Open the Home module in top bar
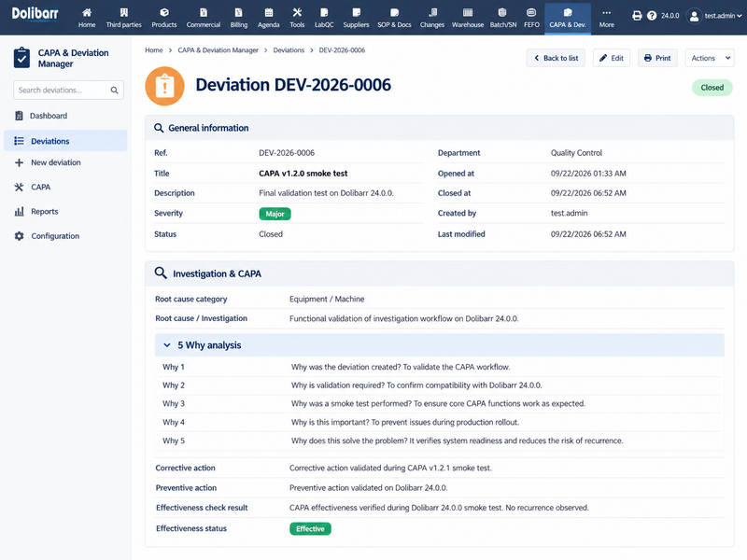Viewport: 747px width, 560px height. (x=87, y=18)
